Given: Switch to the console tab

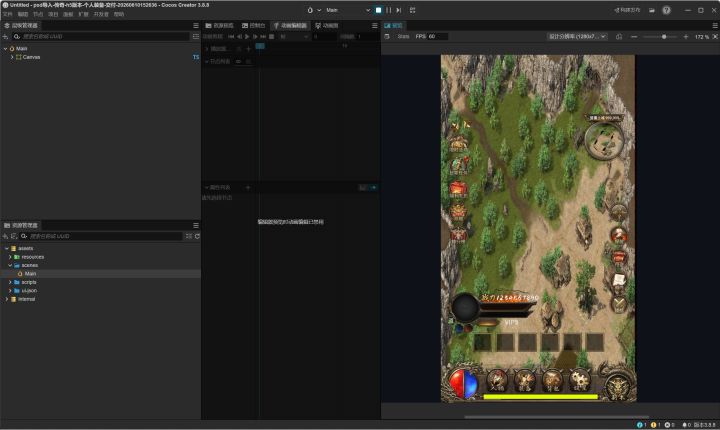Looking at the screenshot, I should 253,25.
